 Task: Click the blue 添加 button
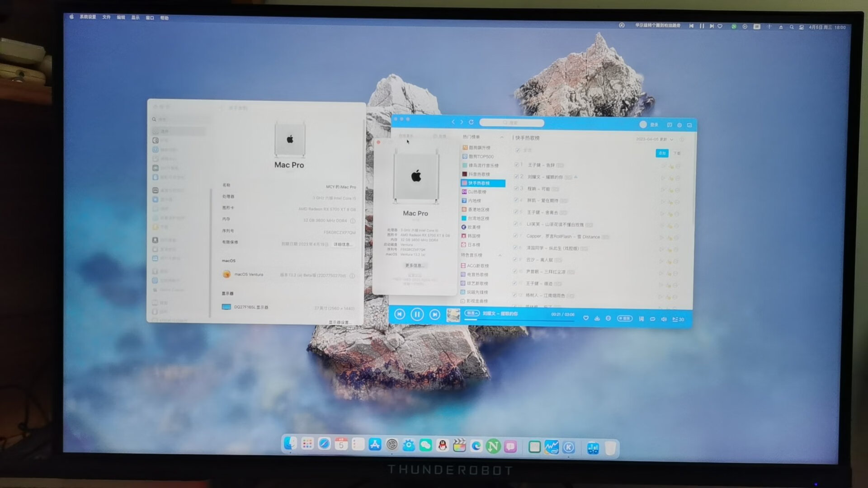[662, 153]
